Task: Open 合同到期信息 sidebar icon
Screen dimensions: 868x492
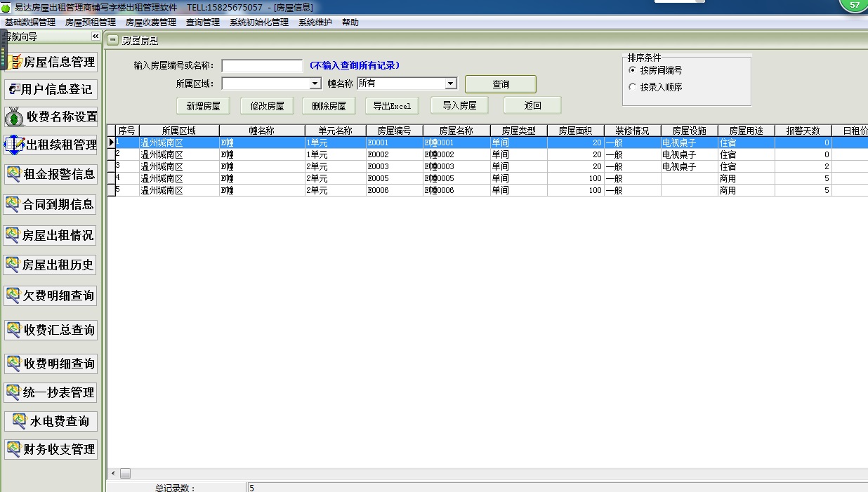Action: pos(13,204)
